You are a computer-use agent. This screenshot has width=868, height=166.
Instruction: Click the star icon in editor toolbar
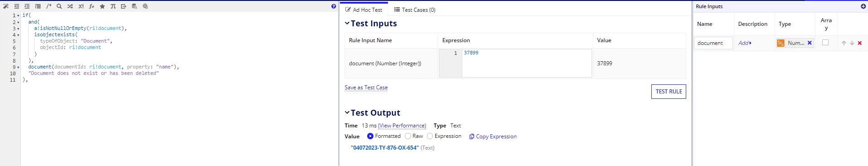click(x=102, y=6)
